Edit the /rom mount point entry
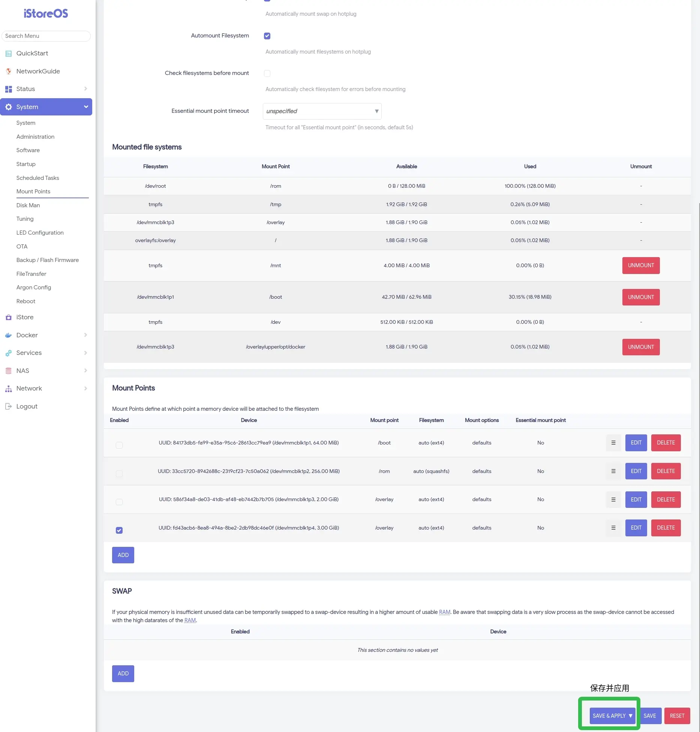 (x=636, y=471)
